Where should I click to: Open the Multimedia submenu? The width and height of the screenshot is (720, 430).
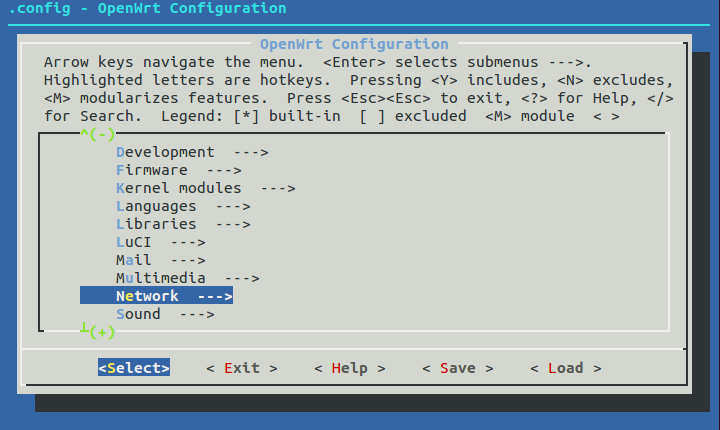160,278
